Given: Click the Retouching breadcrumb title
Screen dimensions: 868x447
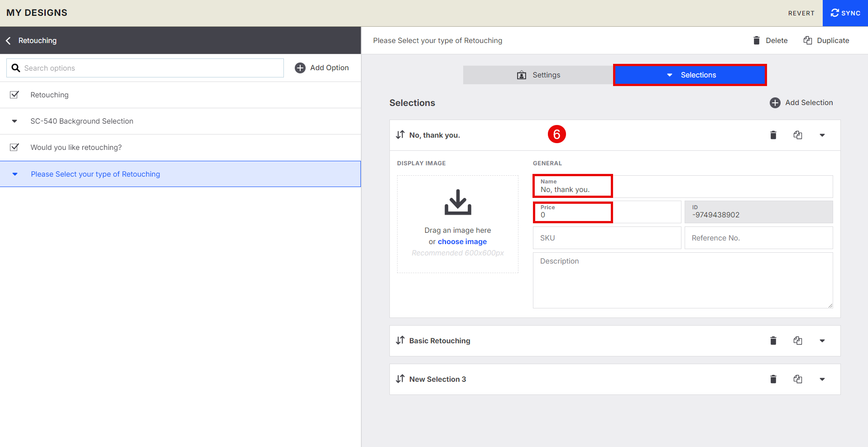Looking at the screenshot, I should [38, 41].
